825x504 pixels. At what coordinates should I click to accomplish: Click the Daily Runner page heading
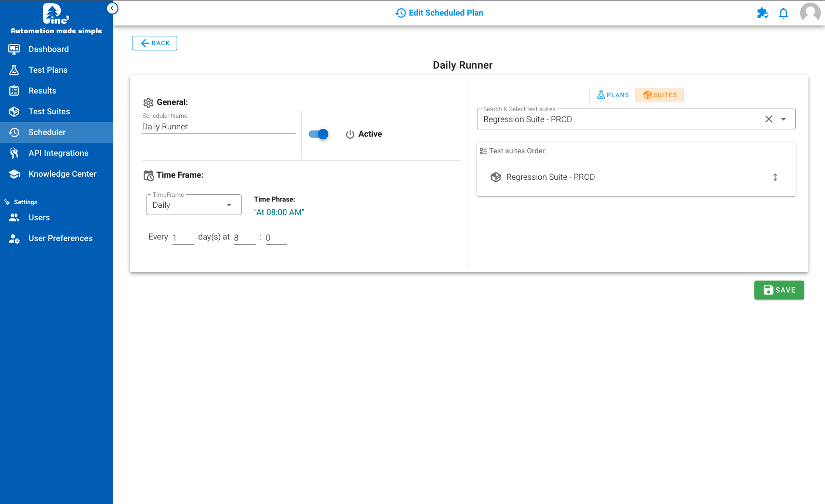[462, 65]
